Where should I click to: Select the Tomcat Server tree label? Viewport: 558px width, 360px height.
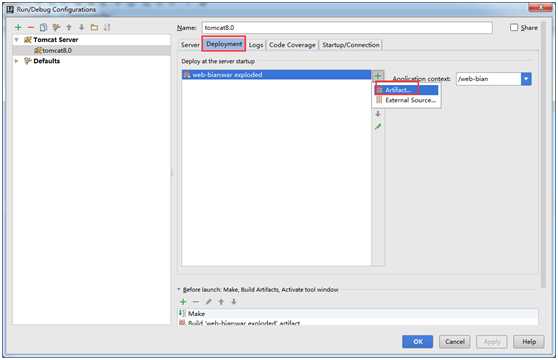pyautogui.click(x=56, y=39)
